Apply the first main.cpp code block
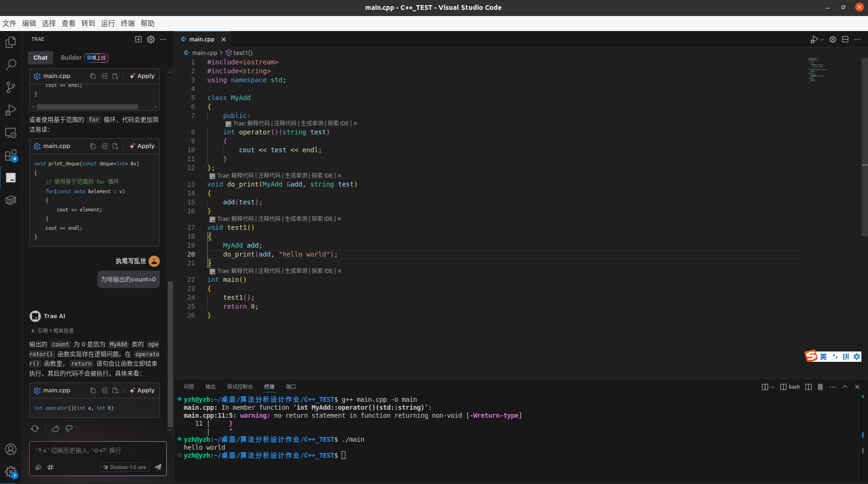 (142, 76)
